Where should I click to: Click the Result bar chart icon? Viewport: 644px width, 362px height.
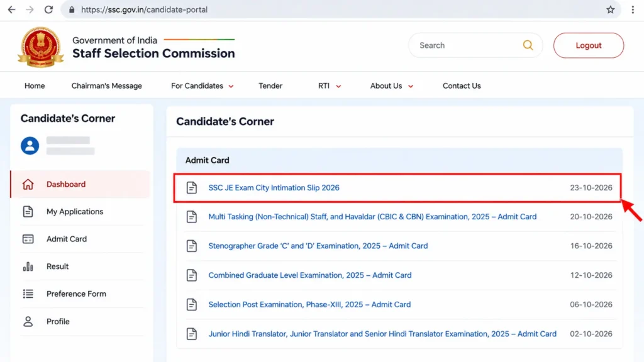click(x=28, y=266)
